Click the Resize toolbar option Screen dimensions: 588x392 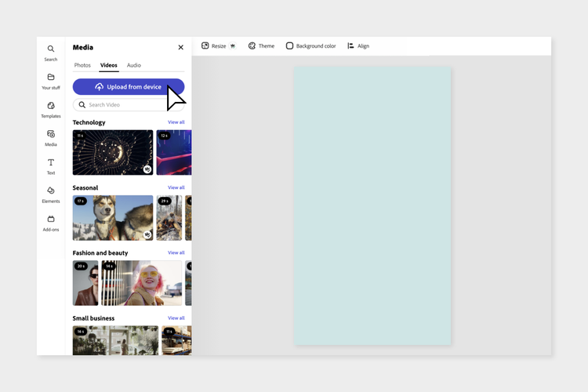click(214, 45)
